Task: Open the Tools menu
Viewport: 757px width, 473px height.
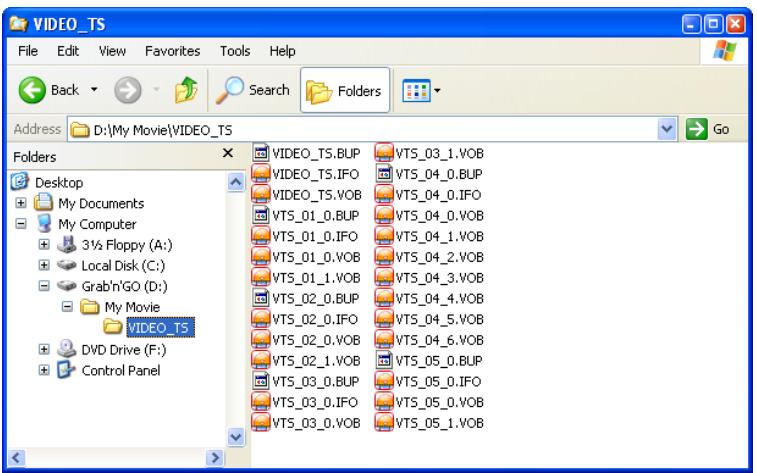Action: tap(235, 49)
